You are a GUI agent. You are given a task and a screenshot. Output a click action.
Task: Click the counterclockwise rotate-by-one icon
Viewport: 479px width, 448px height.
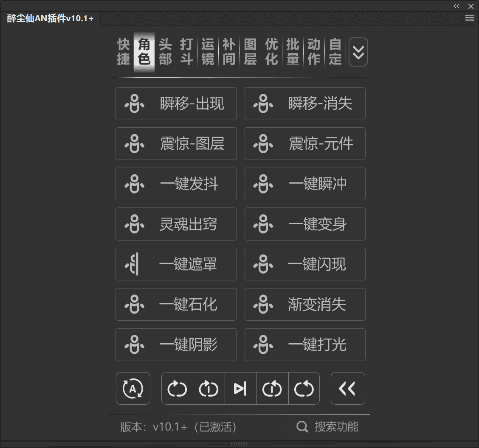pyautogui.click(x=272, y=388)
